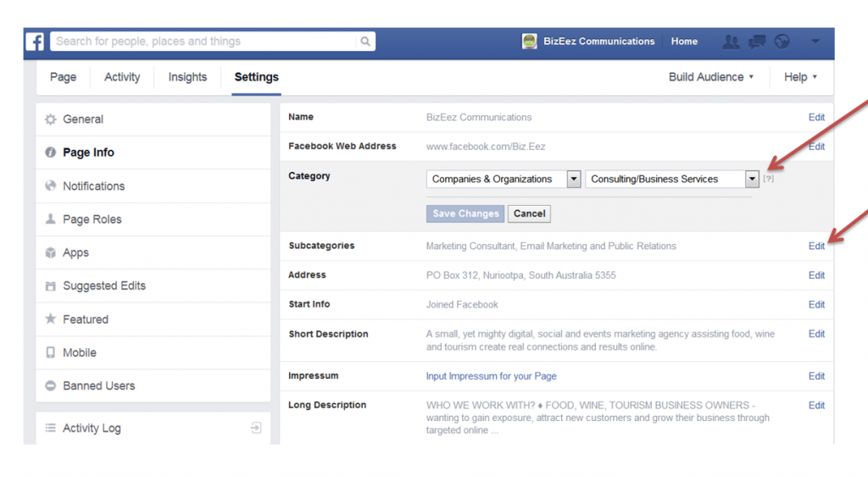Viewport: 868px width, 477px height.
Task: Click the Activity Log exit arrow icon
Action: point(256,428)
